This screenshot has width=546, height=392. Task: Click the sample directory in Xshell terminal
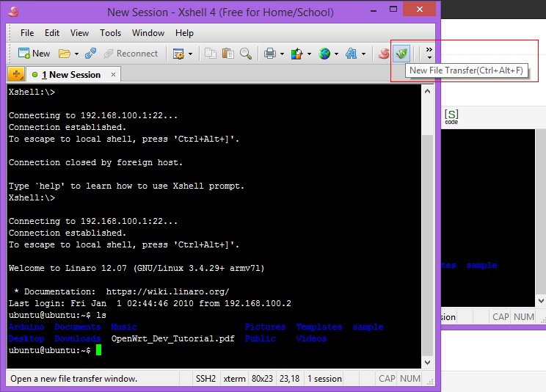click(x=368, y=327)
